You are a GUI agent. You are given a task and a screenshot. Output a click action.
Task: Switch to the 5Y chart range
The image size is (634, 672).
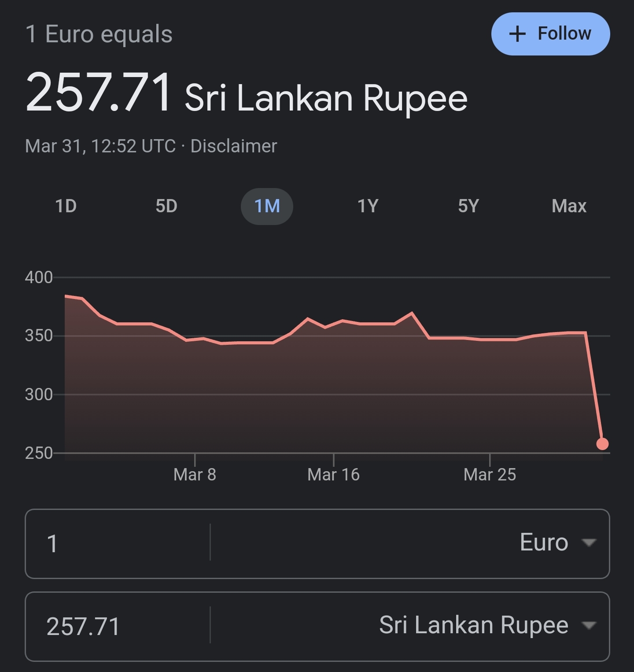pyautogui.click(x=468, y=206)
